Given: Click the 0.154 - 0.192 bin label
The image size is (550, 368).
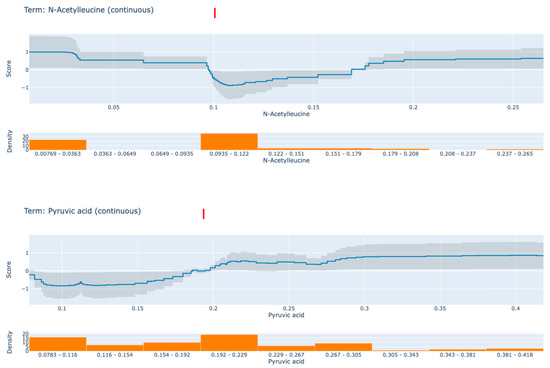Looking at the screenshot, I should click(172, 355).
